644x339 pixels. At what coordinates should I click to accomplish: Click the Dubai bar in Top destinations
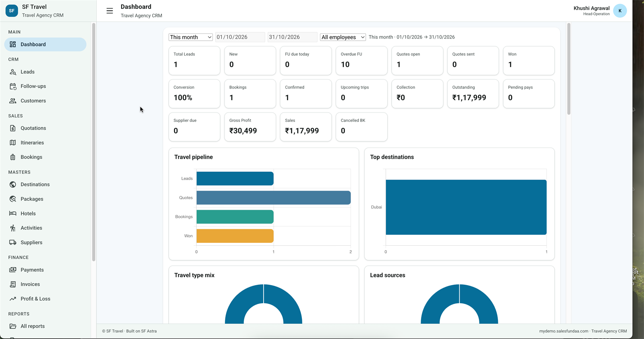tap(466, 207)
